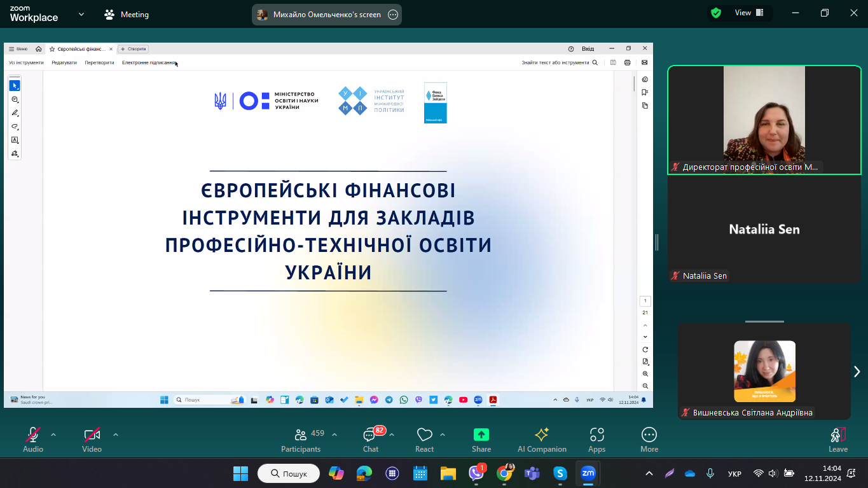Screen dimensions: 868x488
Task: Click the green encryption shield icon
Action: point(716,13)
